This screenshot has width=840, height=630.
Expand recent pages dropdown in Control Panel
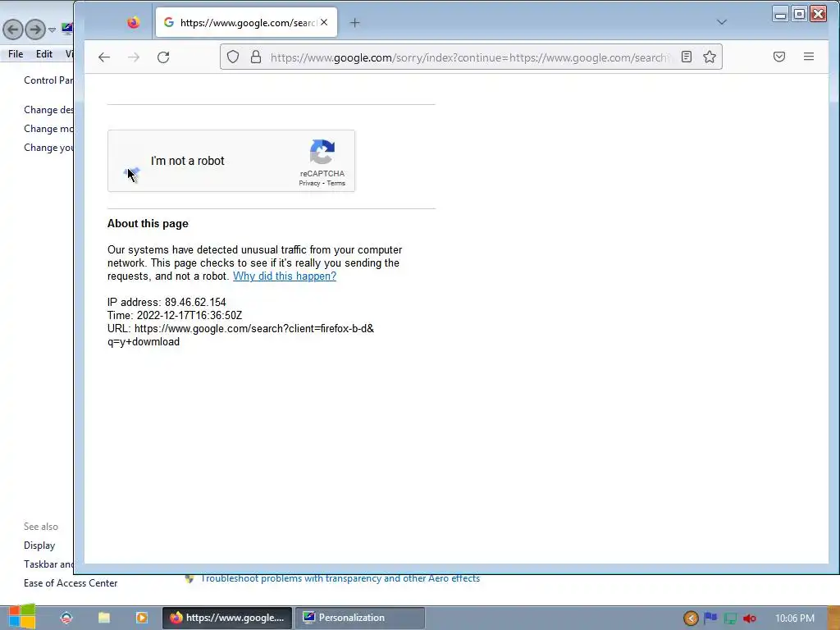tap(52, 30)
